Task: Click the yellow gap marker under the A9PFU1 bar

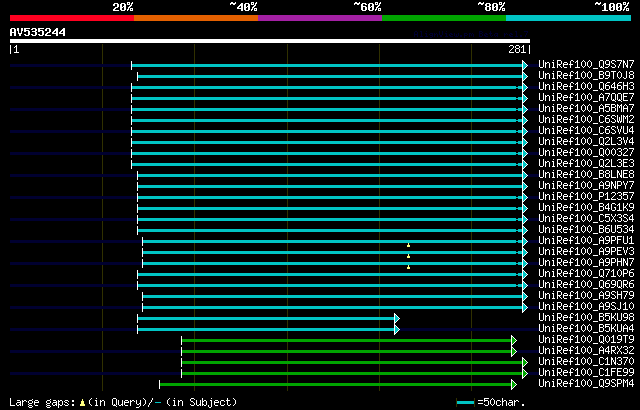Action: [x=408, y=245]
